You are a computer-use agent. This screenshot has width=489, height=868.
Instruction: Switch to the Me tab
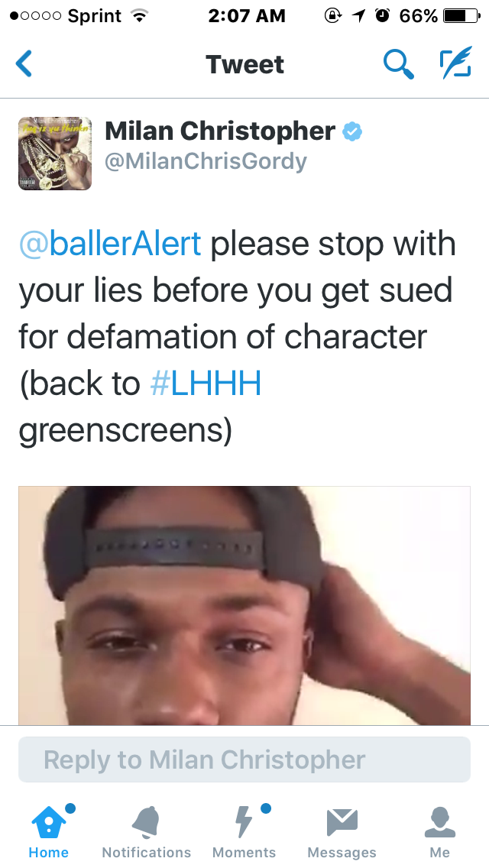(x=439, y=831)
